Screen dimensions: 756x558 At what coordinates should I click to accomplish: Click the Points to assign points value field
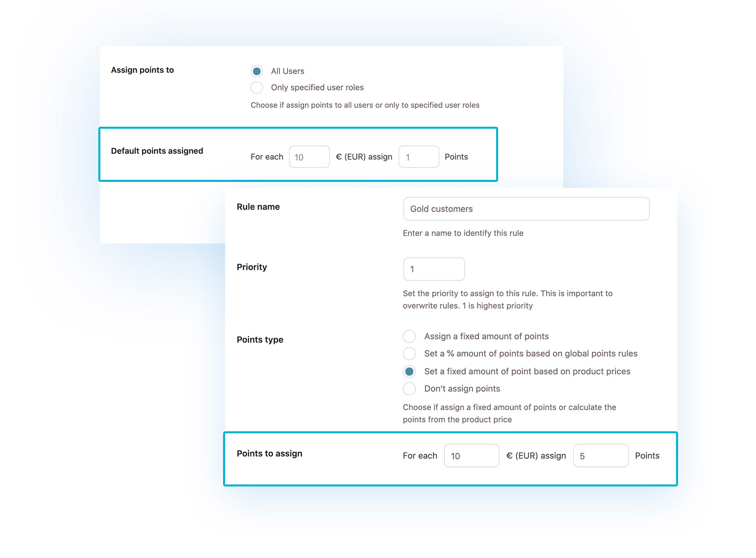click(x=600, y=456)
